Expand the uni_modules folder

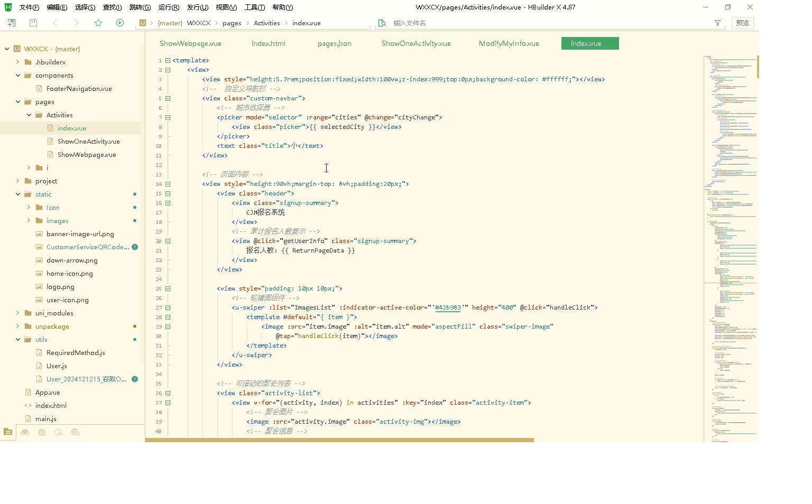pos(18,313)
